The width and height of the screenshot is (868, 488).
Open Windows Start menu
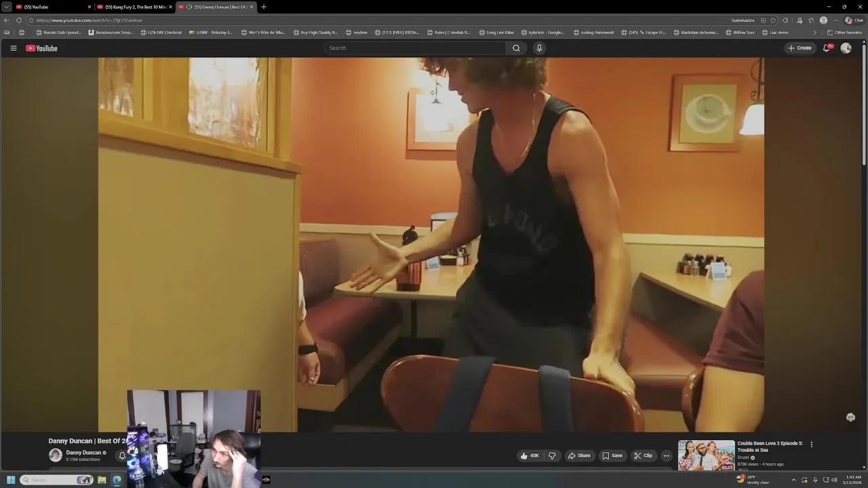click(11, 480)
